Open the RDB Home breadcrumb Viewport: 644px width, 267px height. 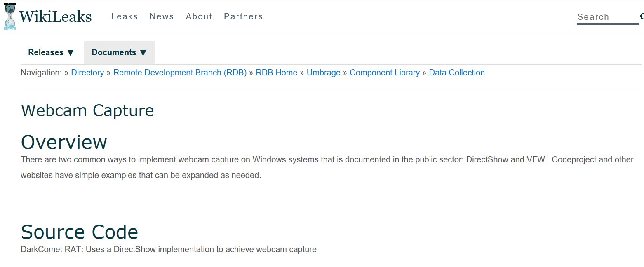[x=277, y=73]
